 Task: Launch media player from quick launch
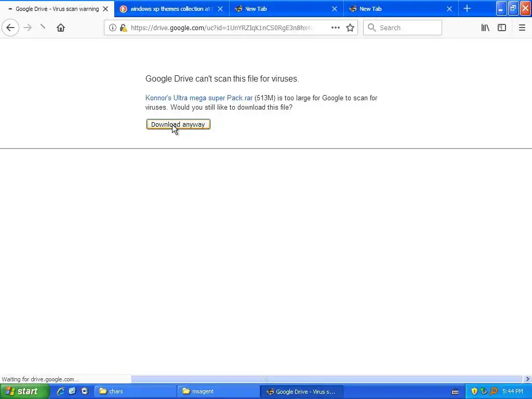point(85,391)
